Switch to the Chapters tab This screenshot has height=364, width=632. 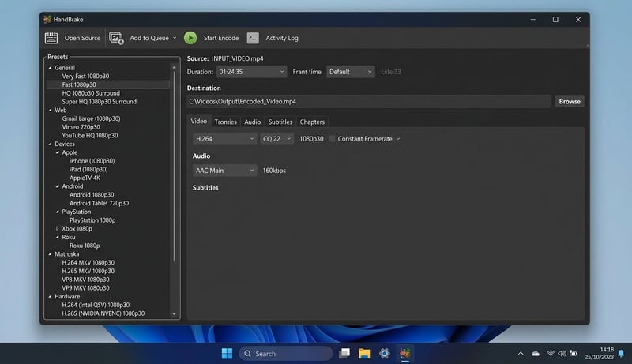tap(312, 122)
